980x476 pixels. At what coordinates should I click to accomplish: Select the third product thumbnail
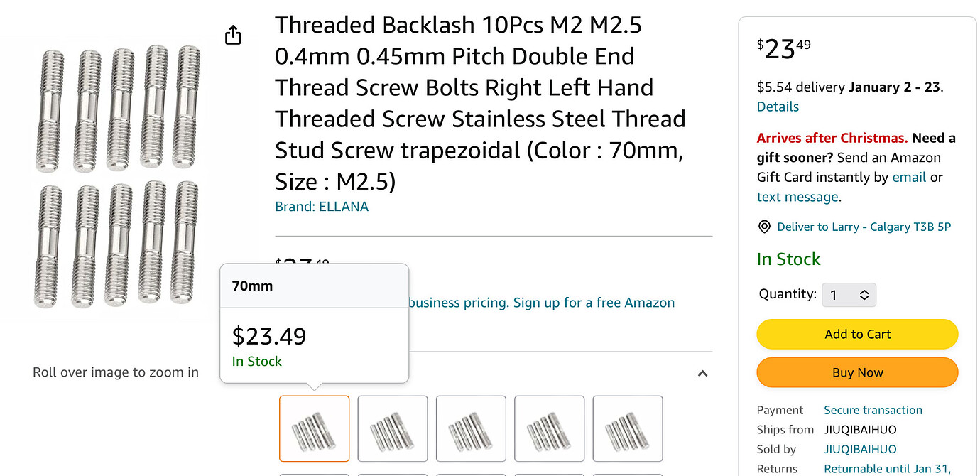[471, 428]
